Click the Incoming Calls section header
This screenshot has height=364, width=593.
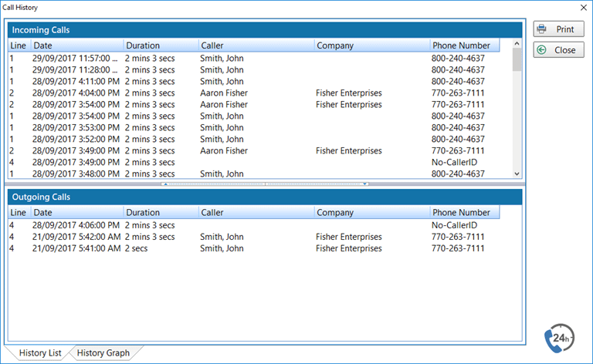[265, 30]
